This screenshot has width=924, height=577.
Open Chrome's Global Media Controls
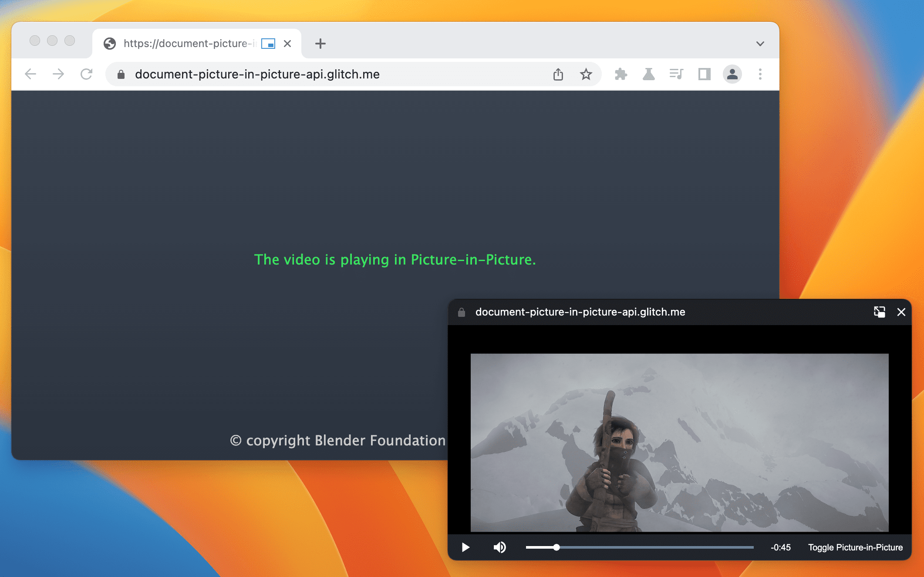coord(676,74)
